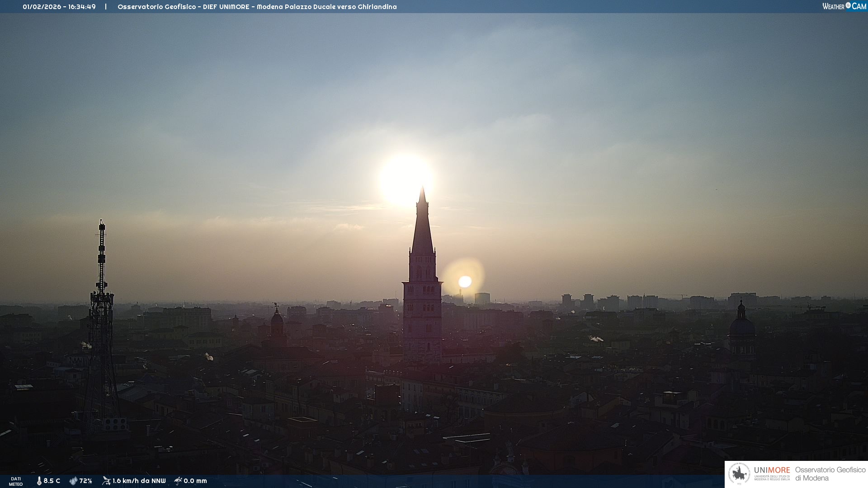Image resolution: width=868 pixels, height=488 pixels.
Task: Click the 01/02/2026 date stamp
Action: (x=42, y=7)
